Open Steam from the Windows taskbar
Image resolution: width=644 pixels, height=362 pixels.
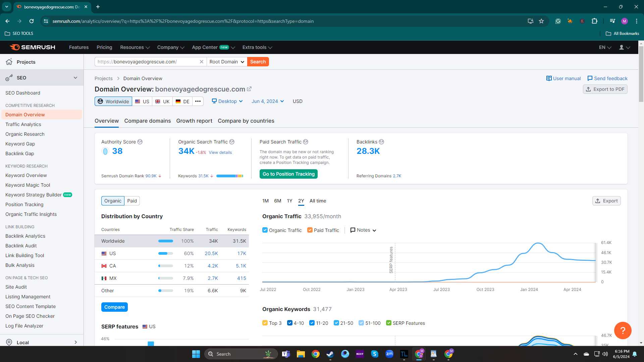pyautogui.click(x=330, y=354)
